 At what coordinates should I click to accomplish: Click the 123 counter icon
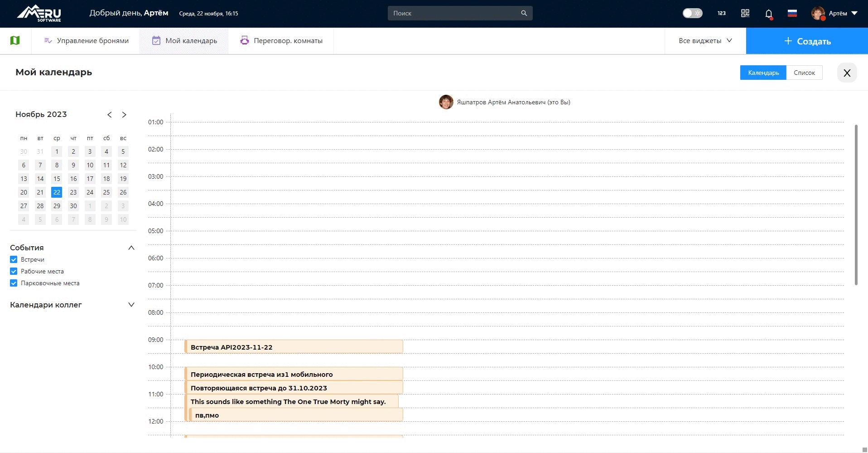click(721, 13)
